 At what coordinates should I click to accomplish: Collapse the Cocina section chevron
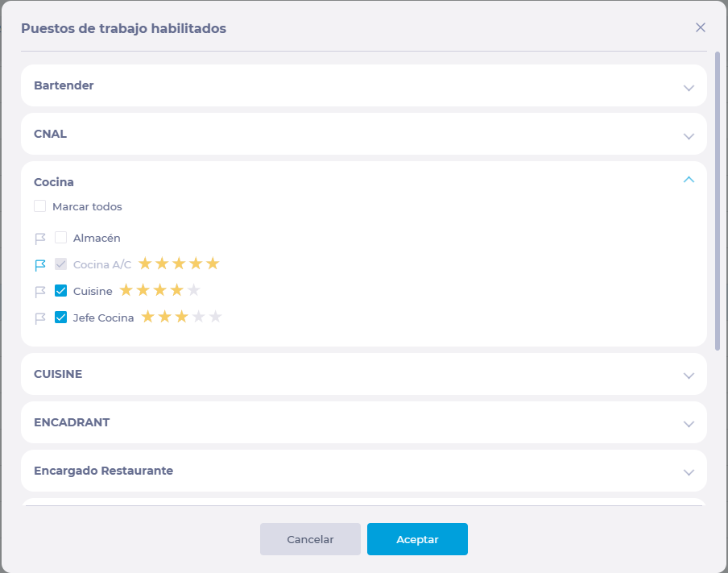click(689, 180)
